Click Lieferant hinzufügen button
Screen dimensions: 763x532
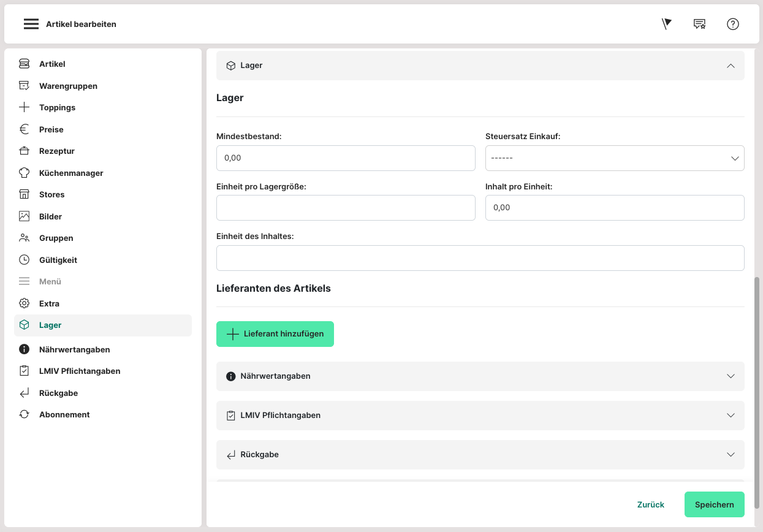click(x=275, y=334)
